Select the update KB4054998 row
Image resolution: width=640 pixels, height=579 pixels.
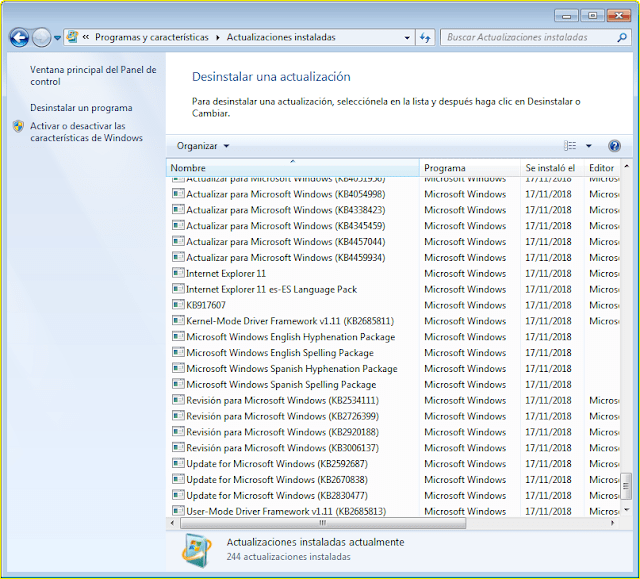coord(393,194)
